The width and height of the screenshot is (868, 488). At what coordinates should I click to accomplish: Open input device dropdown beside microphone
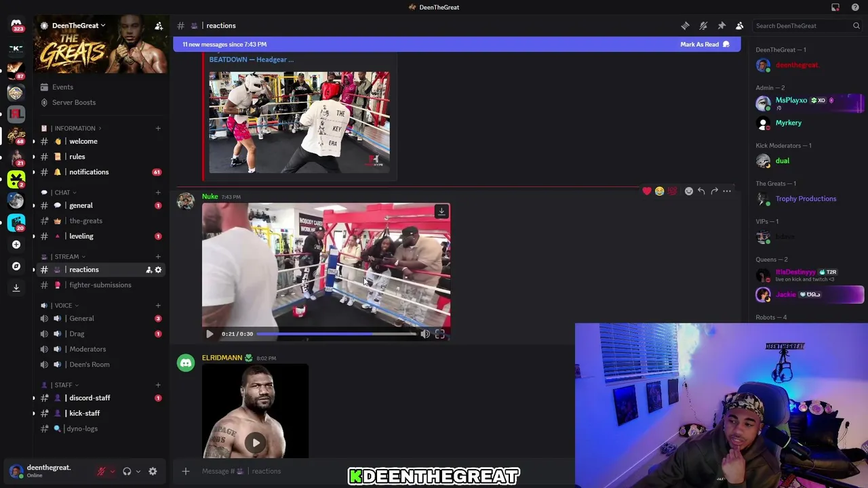click(113, 471)
